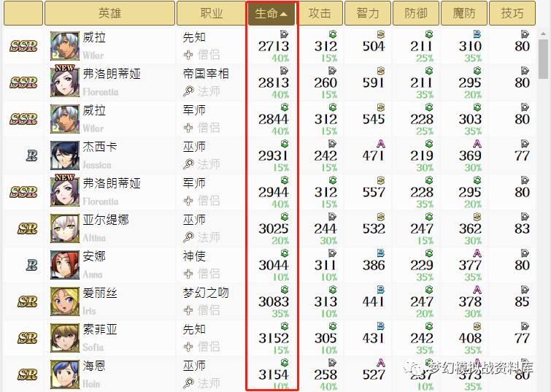Click 技巧 value 85
Image resolution: width=551 pixels, height=392 pixels.
522,302
